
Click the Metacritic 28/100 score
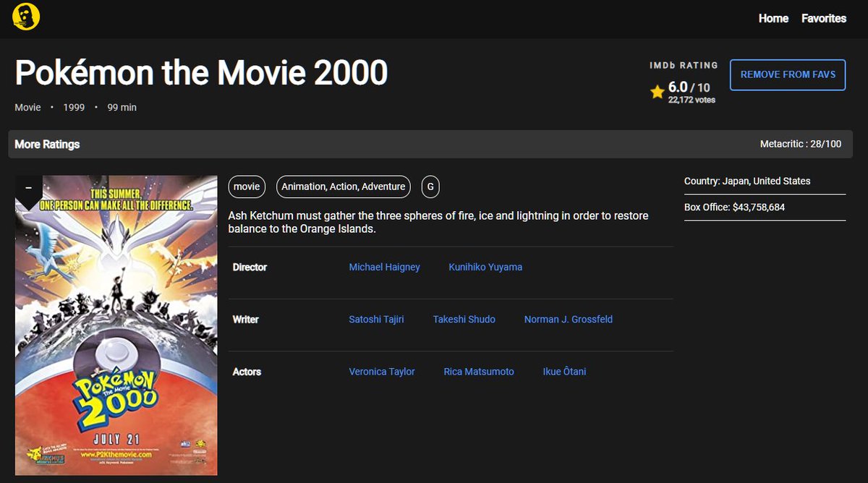click(801, 144)
